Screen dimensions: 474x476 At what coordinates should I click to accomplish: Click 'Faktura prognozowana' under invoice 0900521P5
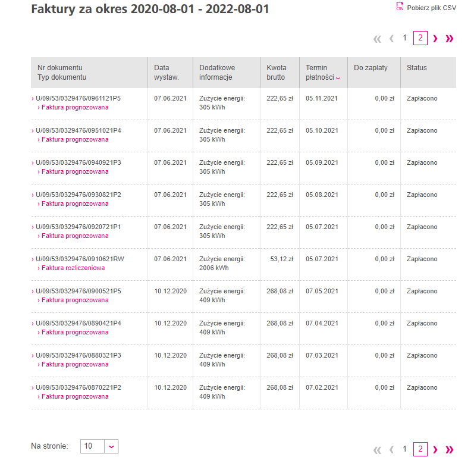point(75,300)
